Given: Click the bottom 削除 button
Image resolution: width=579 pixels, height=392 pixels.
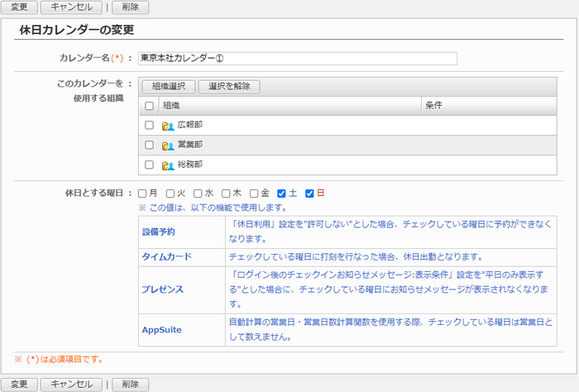Looking at the screenshot, I should [x=130, y=384].
